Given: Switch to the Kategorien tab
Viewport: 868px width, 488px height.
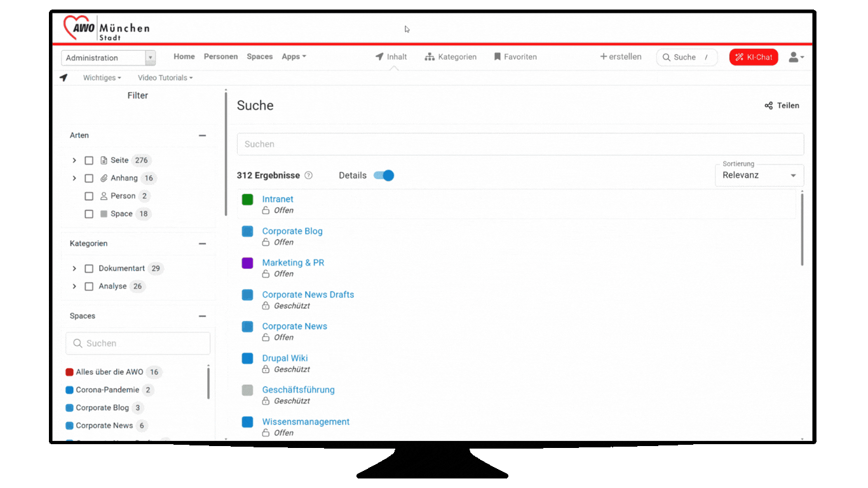Looking at the screenshot, I should click(451, 57).
